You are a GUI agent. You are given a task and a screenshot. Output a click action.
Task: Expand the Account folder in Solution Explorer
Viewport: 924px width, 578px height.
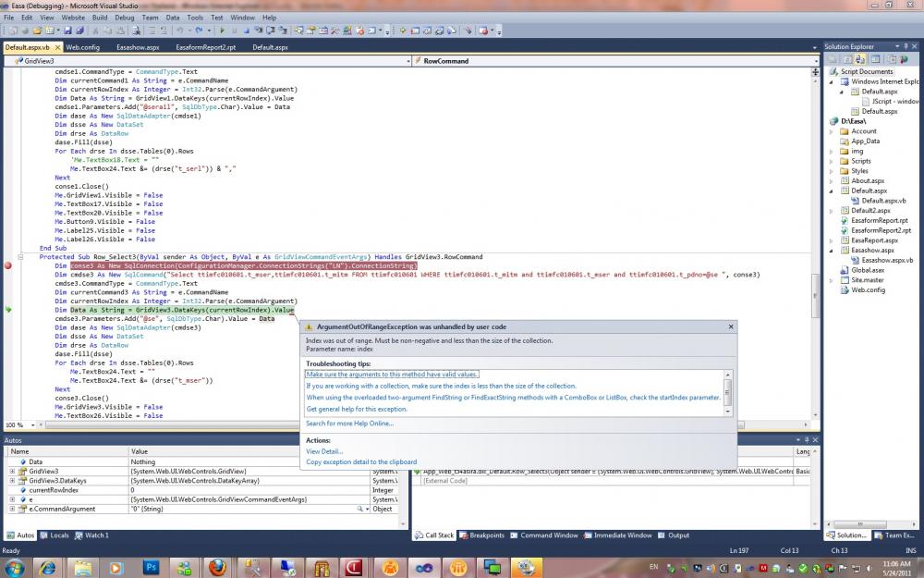click(x=833, y=131)
